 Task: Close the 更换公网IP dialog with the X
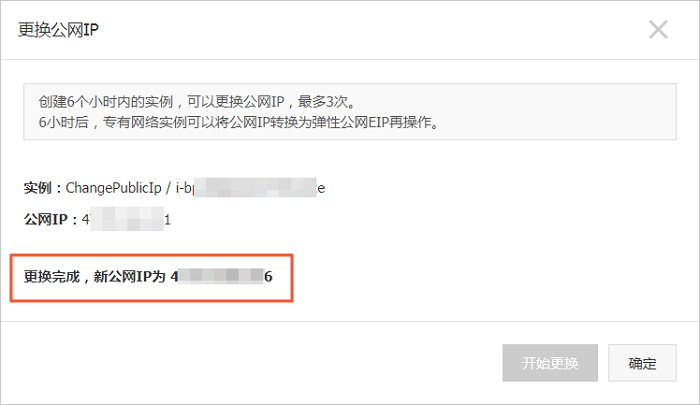tap(658, 29)
